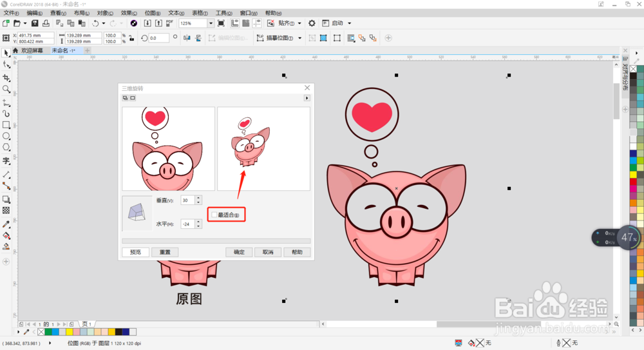Select the Rectangle tool
Screen dimensions: 644x350
(x=6, y=124)
